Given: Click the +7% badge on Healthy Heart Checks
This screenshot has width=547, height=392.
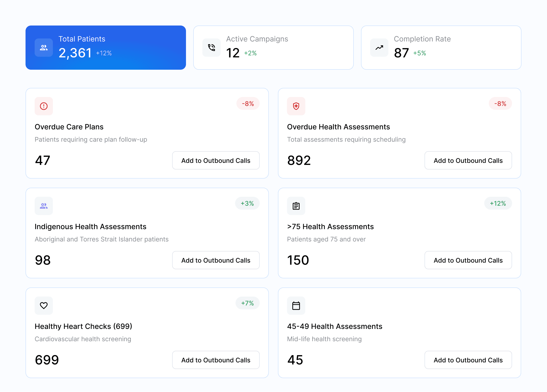Looking at the screenshot, I should [247, 303].
